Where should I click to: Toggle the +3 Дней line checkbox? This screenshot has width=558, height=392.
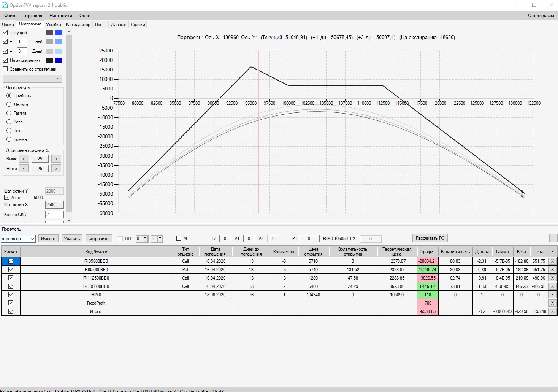pos(5,51)
